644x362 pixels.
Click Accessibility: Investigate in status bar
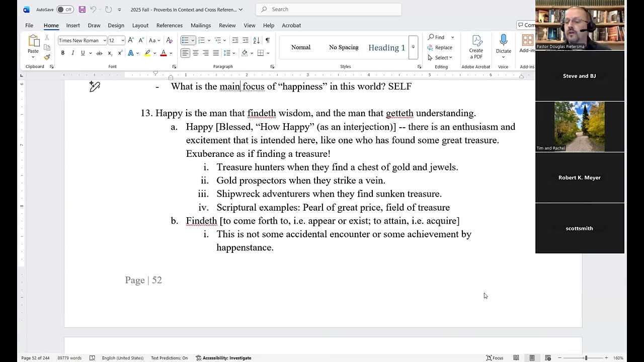pos(223,358)
